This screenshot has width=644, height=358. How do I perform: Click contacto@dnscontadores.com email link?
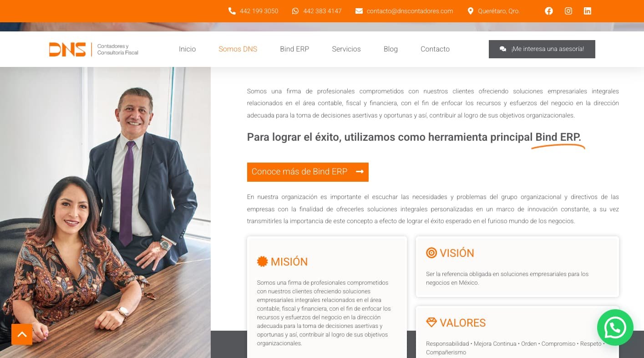[x=410, y=11]
